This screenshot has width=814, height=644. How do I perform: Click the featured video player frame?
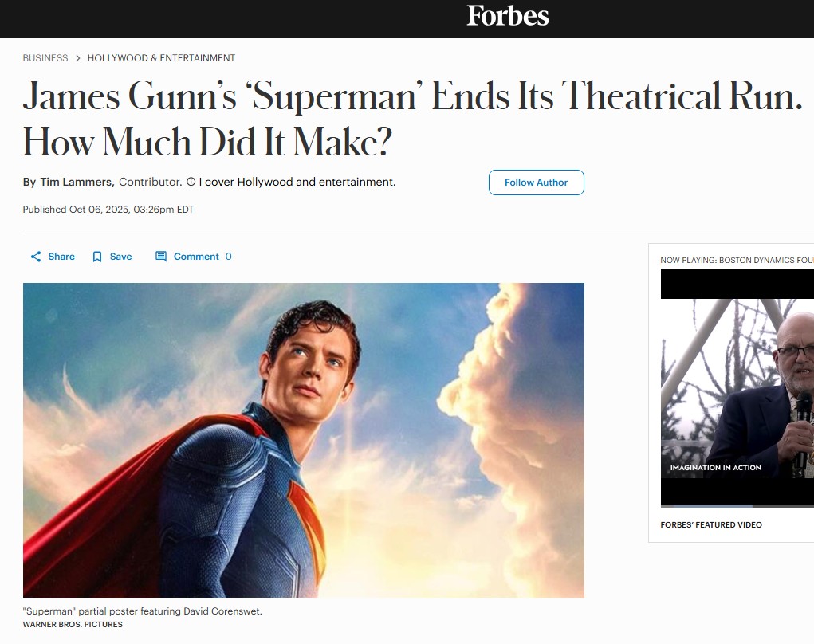(x=737, y=387)
